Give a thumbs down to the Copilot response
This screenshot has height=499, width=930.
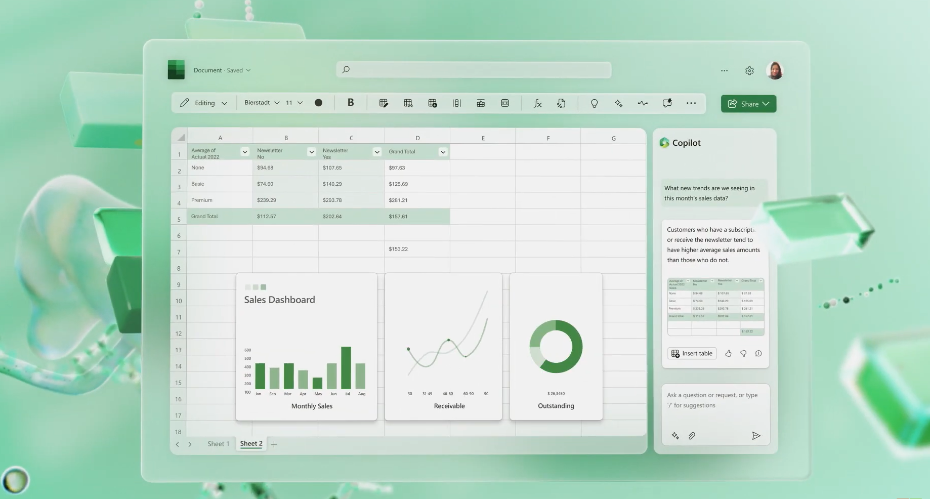(x=743, y=354)
